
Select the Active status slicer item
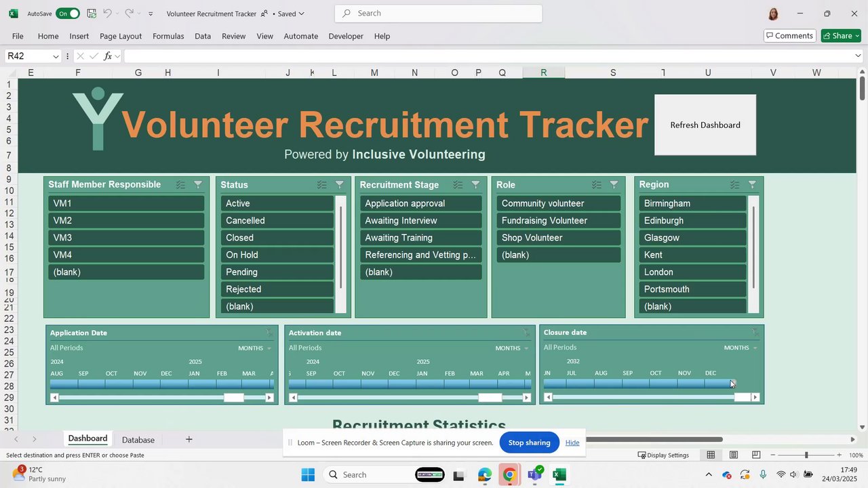point(277,203)
